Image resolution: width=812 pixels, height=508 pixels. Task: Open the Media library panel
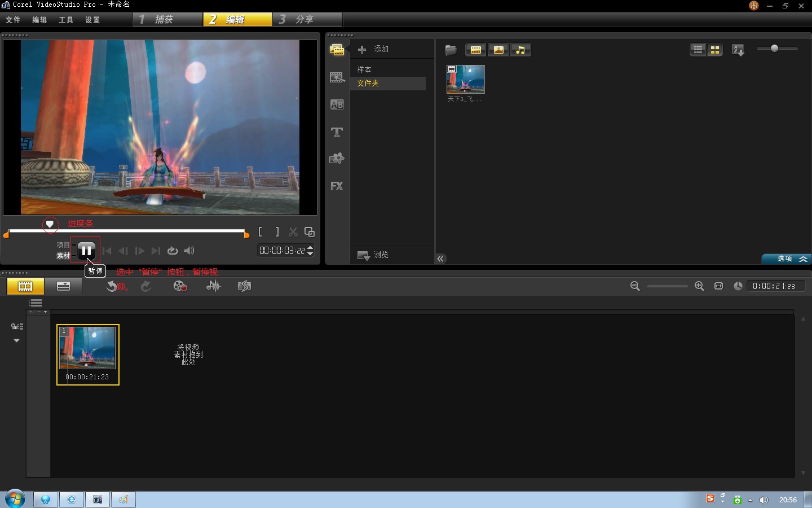(x=337, y=50)
